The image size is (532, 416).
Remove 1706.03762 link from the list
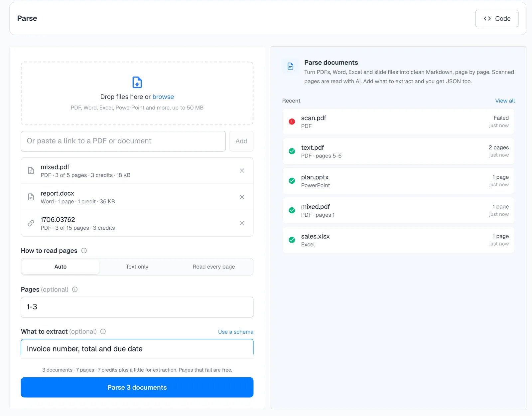pos(242,223)
